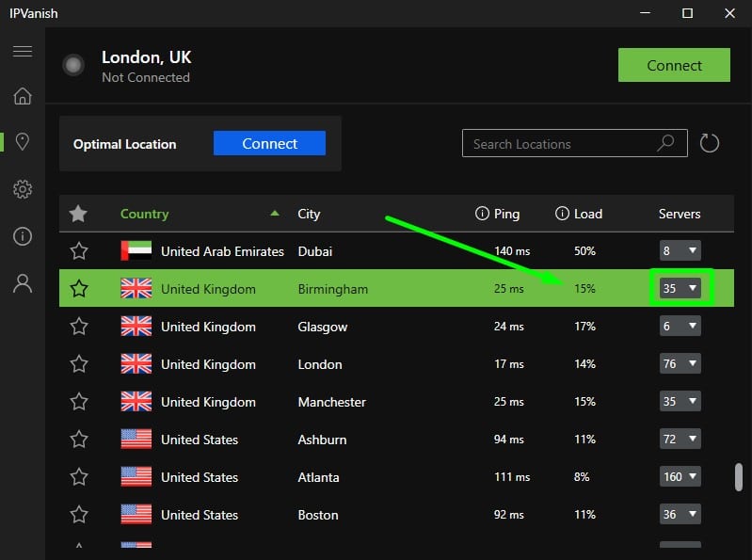Open the Information icon in sidebar
The width and height of the screenshot is (752, 560).
pyautogui.click(x=23, y=236)
